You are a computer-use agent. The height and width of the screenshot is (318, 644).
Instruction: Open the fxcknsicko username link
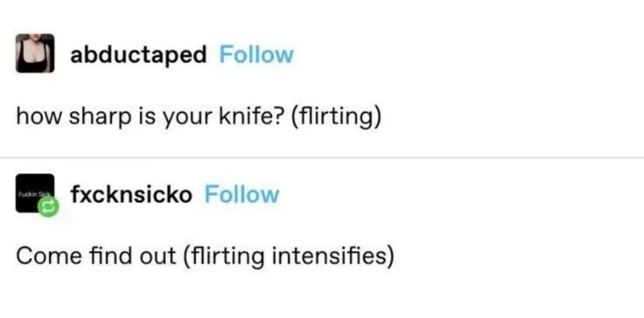pos(131,194)
